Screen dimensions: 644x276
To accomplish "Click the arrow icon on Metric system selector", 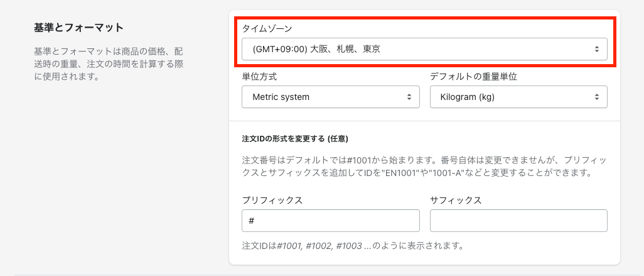I will pyautogui.click(x=409, y=97).
